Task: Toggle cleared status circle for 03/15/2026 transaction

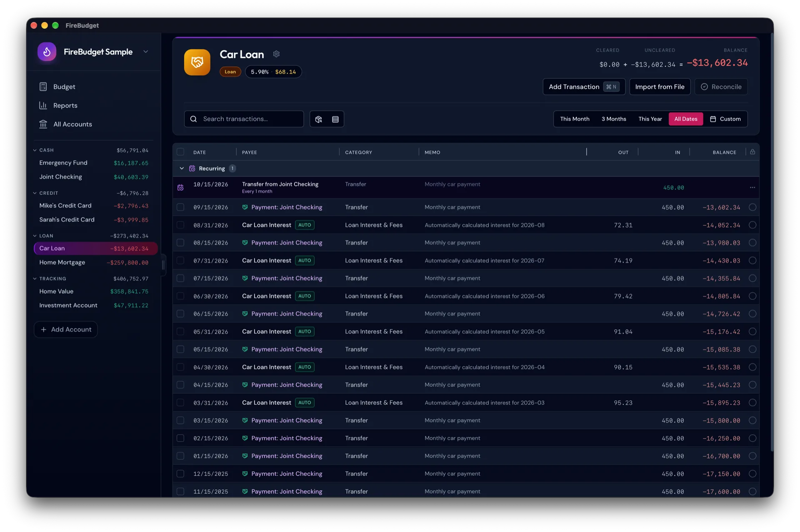Action: point(752,420)
